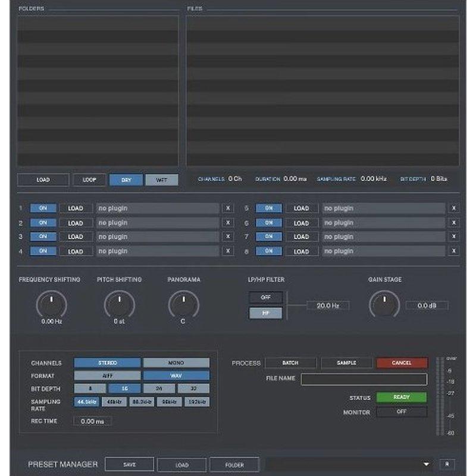Set bit depth to 8
476x476 pixels.
pos(90,389)
